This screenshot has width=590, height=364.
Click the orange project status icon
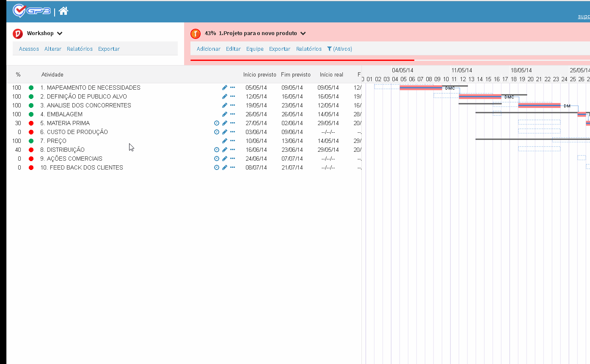[x=196, y=33]
